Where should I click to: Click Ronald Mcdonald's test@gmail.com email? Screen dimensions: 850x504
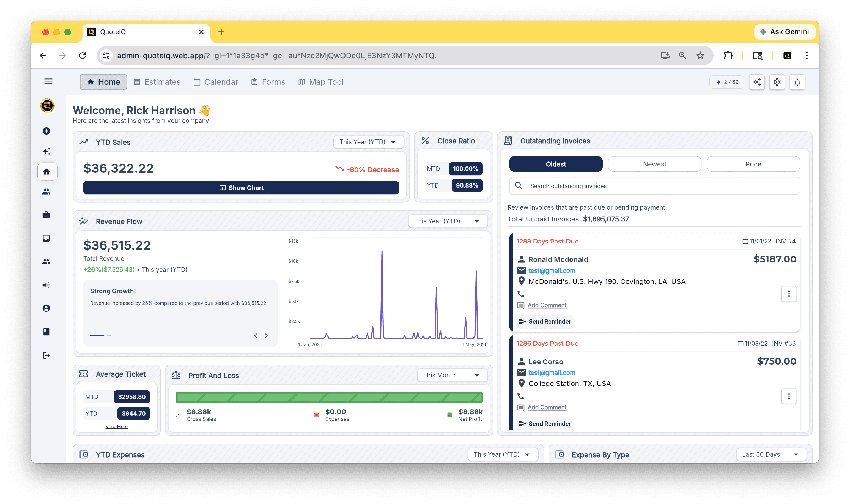click(552, 271)
